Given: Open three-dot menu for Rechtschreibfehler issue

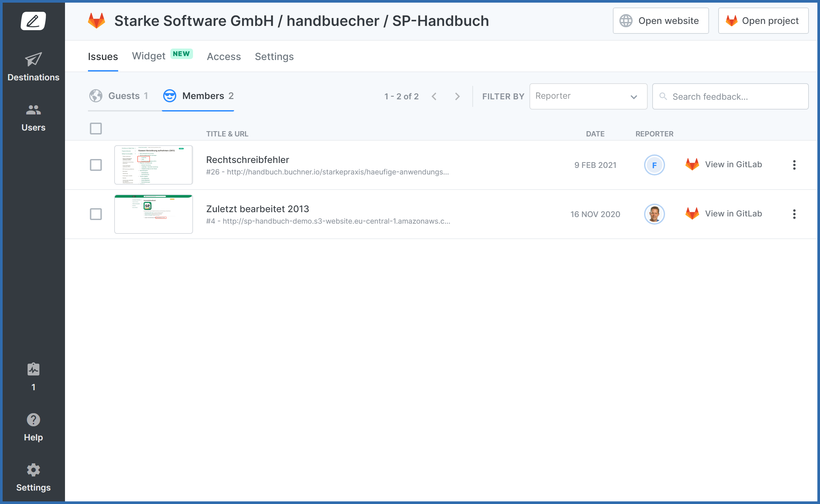Looking at the screenshot, I should (x=794, y=165).
